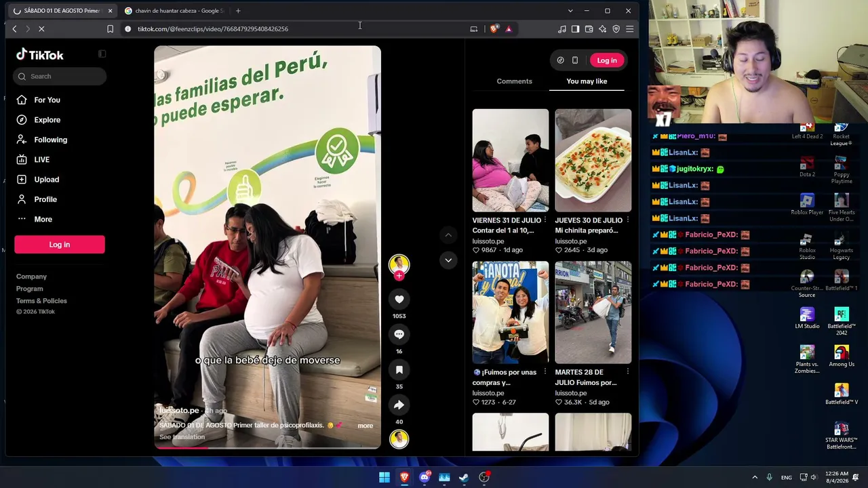This screenshot has height=488, width=868.
Task: Open the Get Coins icon beside Log in
Action: (560, 60)
